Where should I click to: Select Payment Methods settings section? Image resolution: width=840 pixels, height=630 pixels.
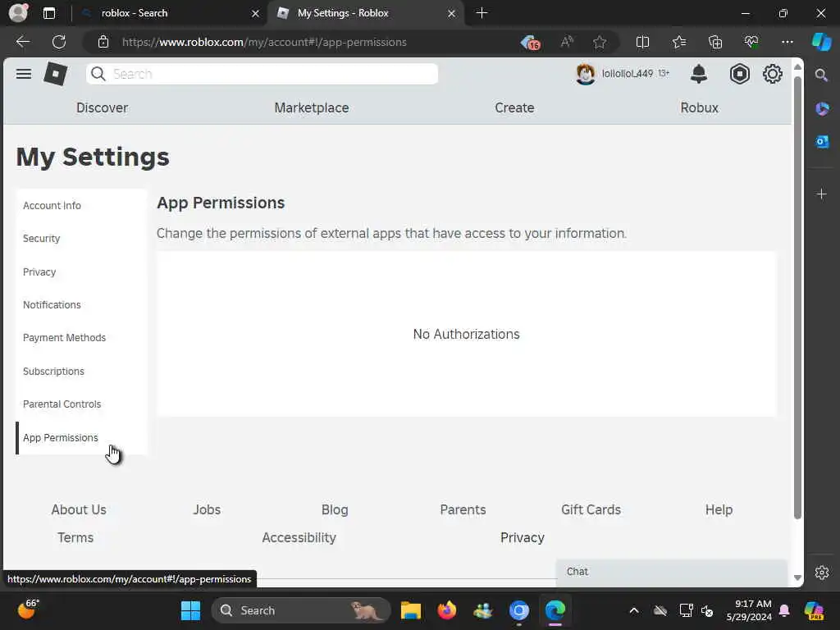81,338
